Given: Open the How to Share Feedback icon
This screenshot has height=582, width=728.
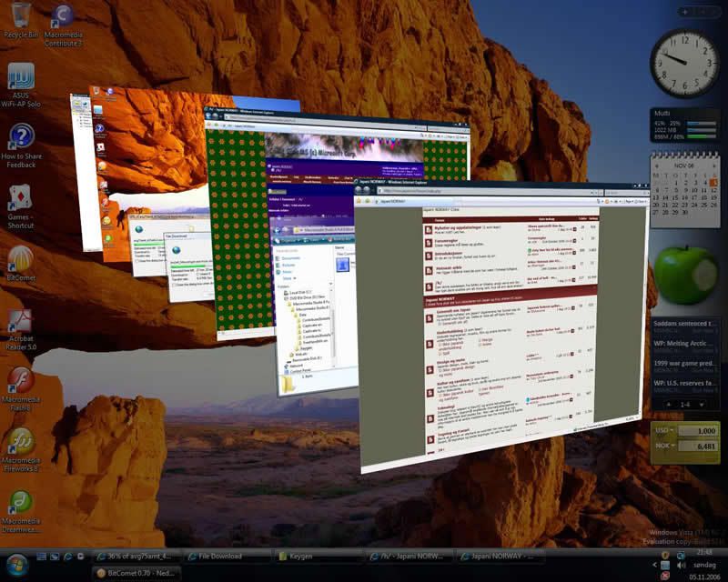Looking at the screenshot, I should (21, 145).
